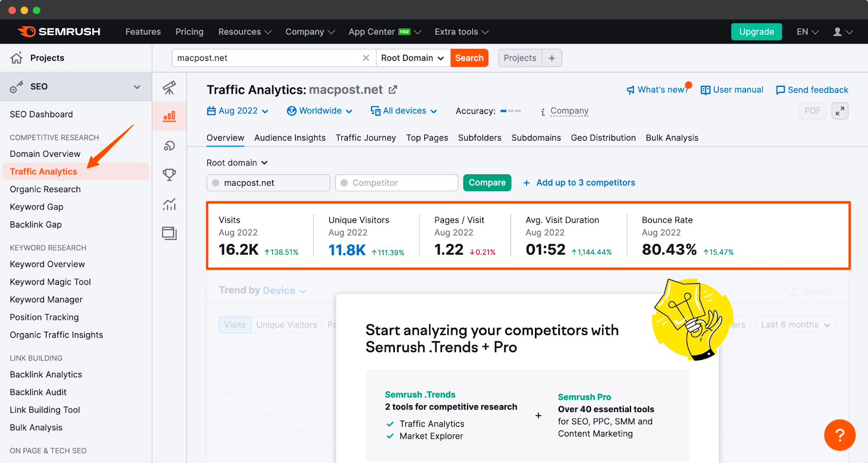Open the Top Pages tab
The width and height of the screenshot is (868, 463).
coord(427,138)
